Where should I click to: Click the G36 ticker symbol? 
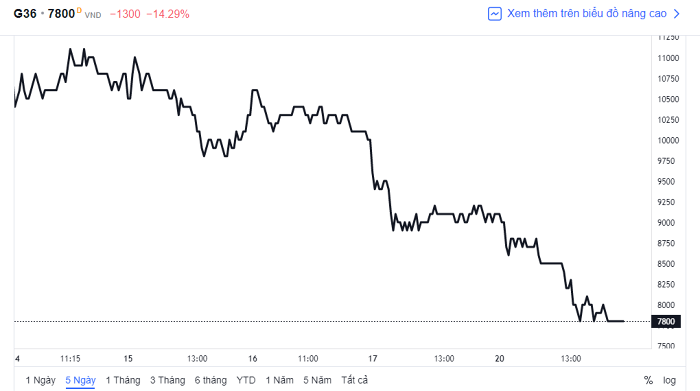(x=25, y=14)
